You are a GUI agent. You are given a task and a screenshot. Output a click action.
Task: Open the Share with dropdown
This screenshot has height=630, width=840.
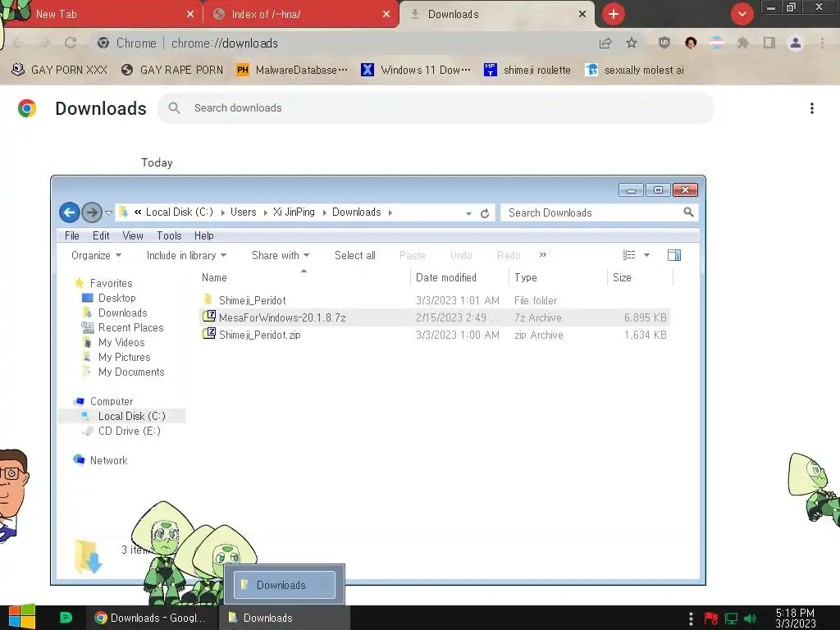tap(281, 256)
